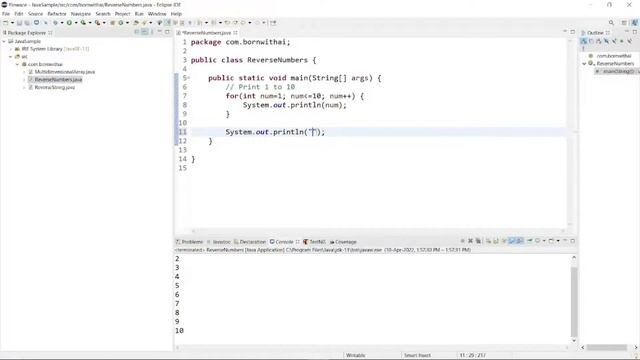The height and width of the screenshot is (360, 640).
Task: Minimize the Outline view
Action: [627, 32]
